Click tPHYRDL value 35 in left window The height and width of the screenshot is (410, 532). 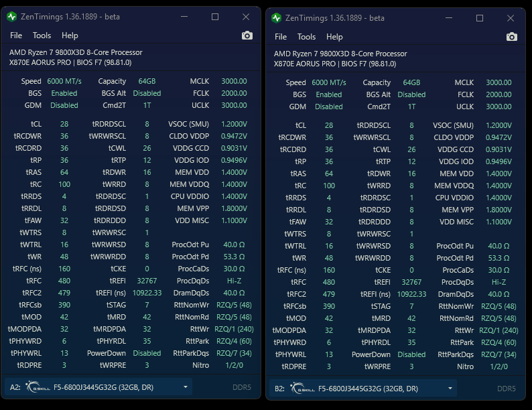[x=147, y=341]
